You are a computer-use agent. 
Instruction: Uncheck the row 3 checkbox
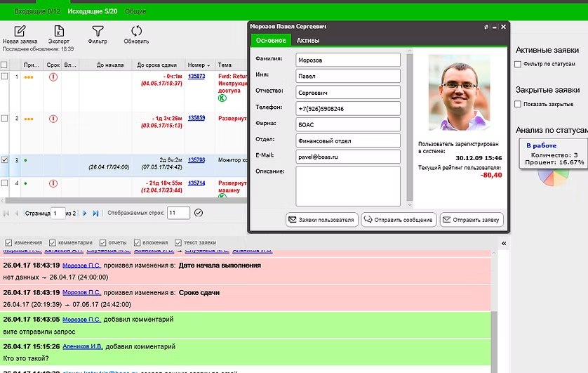(4, 160)
